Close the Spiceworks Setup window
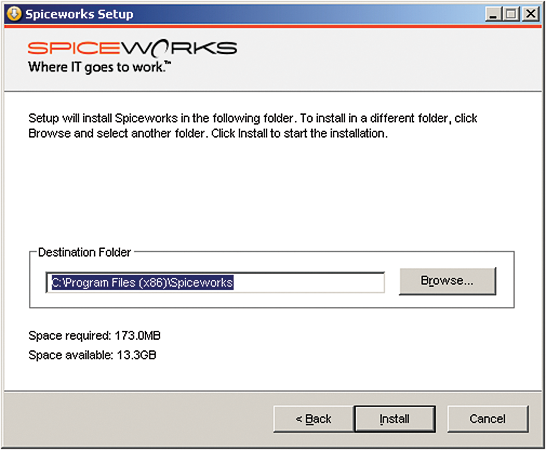546x450 pixels. coord(531,14)
